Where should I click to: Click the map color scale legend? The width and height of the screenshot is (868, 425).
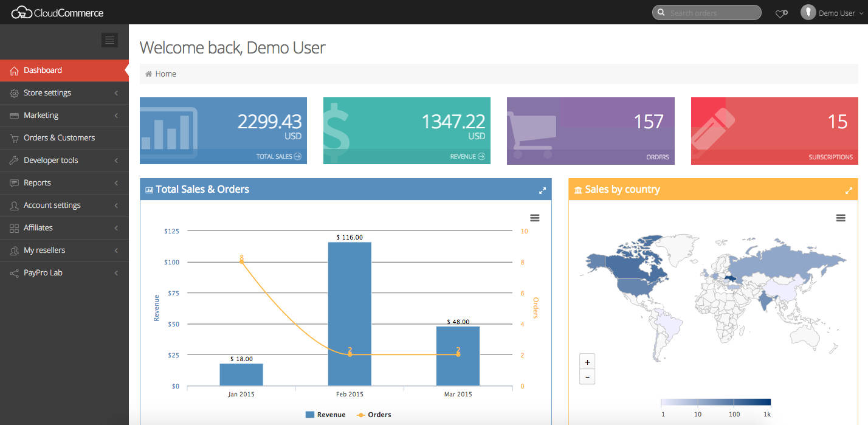coord(715,402)
